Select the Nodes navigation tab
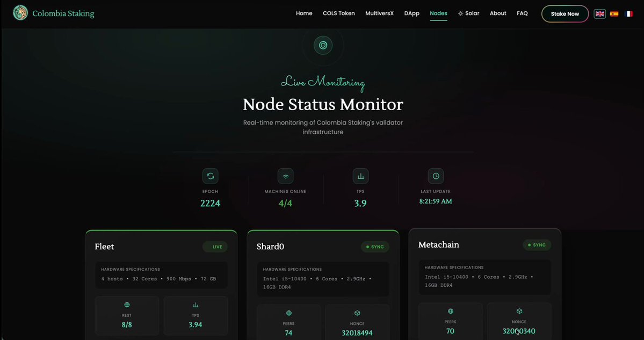644x340 pixels. coord(439,13)
